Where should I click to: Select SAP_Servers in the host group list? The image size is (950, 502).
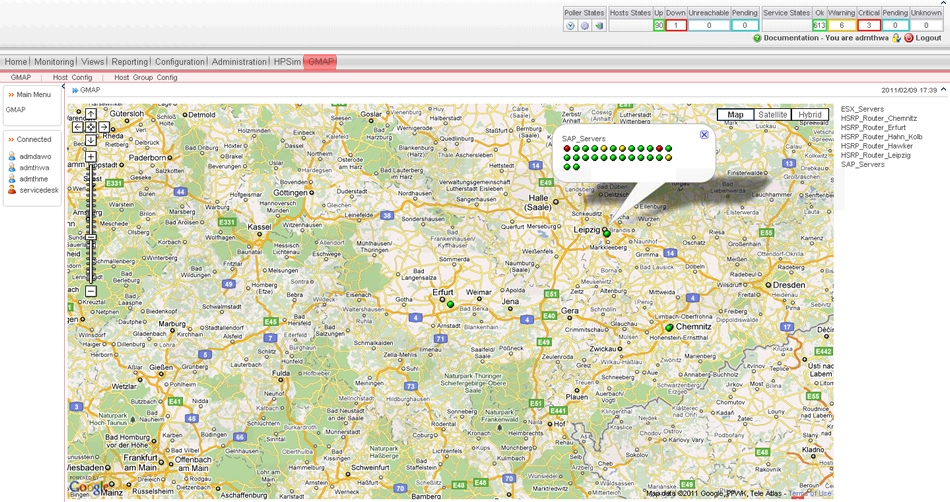863,164
